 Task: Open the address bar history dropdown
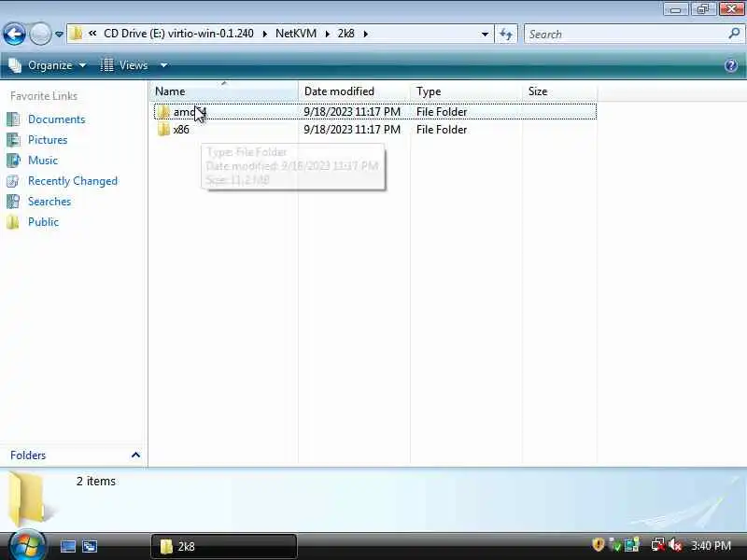(x=485, y=34)
